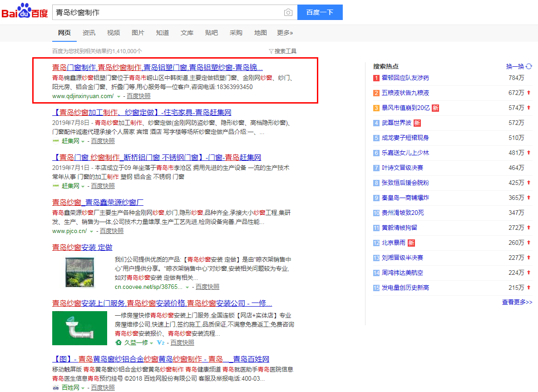Click the 百度一下 search button
This screenshot has height=392, width=538.
point(320,12)
